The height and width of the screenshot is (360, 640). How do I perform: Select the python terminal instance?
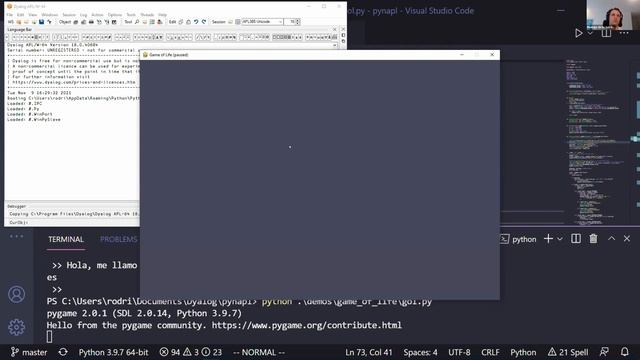click(518, 239)
